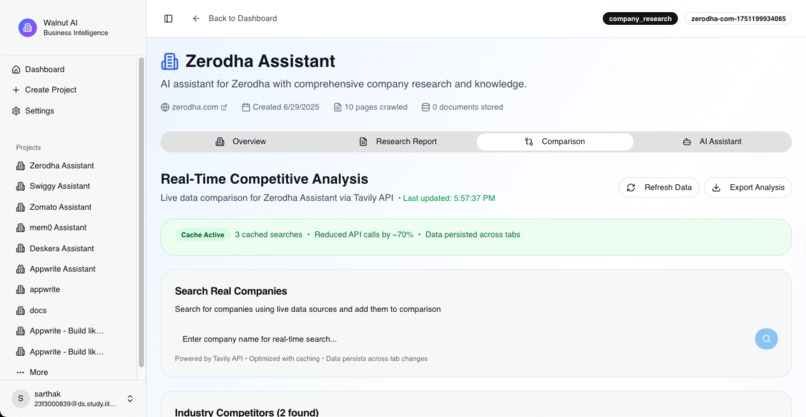Click the page icon beside pages crawled
The image size is (806, 417).
tap(338, 107)
